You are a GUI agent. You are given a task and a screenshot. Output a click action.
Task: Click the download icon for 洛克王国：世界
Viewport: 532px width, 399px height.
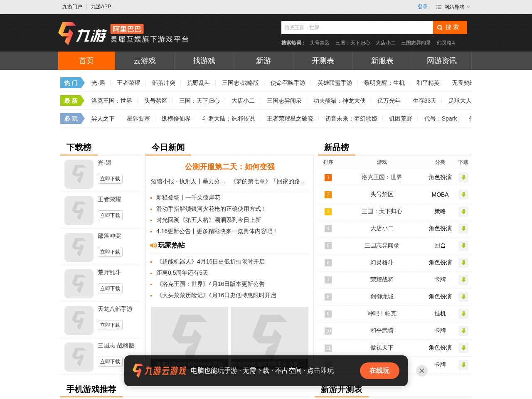(463, 177)
